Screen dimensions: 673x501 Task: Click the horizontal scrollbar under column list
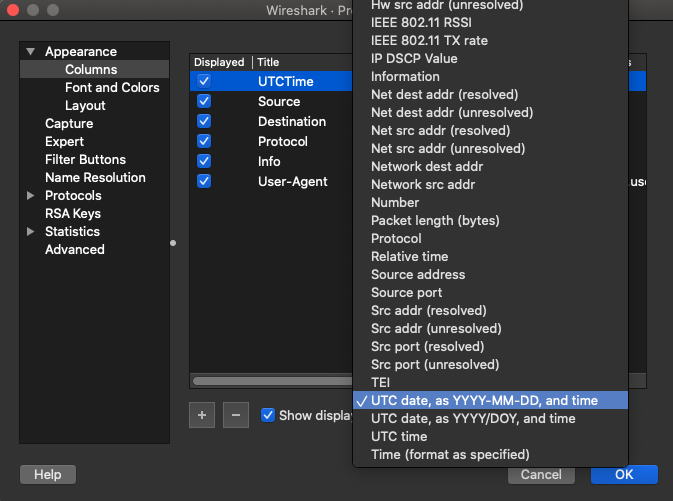pyautogui.click(x=272, y=381)
